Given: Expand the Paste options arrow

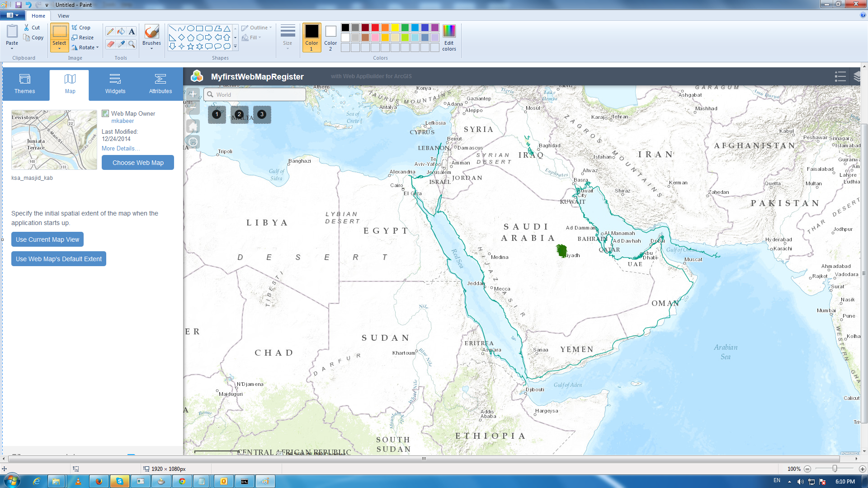Looking at the screenshot, I should click(12, 48).
